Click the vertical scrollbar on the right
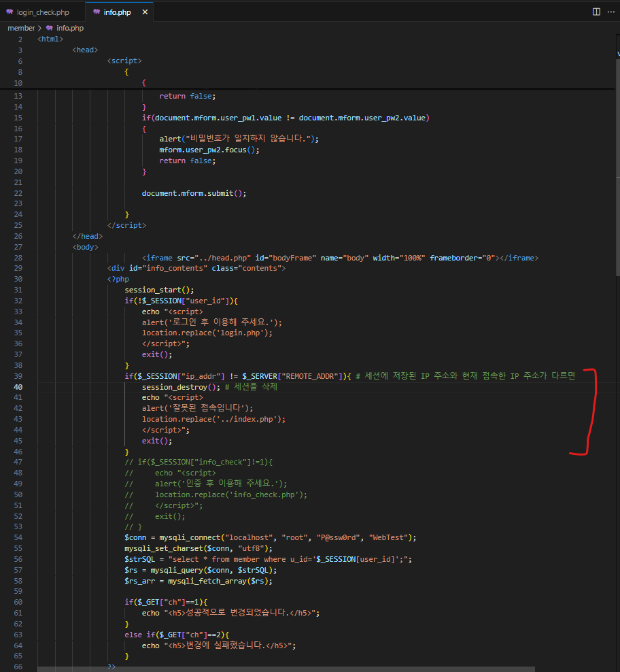The width and height of the screenshot is (620, 672). click(617, 167)
